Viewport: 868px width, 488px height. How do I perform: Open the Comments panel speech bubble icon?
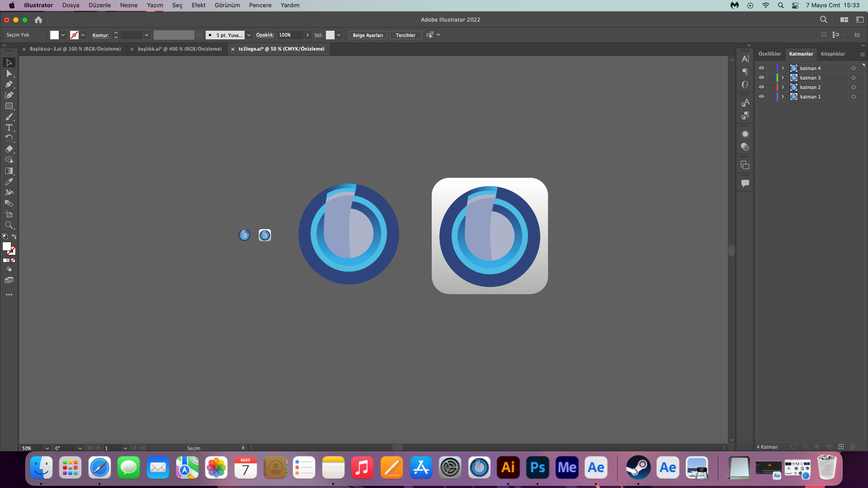click(x=745, y=183)
